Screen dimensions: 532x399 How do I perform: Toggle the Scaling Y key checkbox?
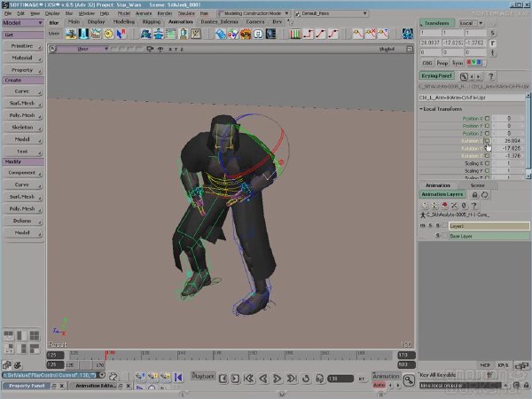(487, 170)
